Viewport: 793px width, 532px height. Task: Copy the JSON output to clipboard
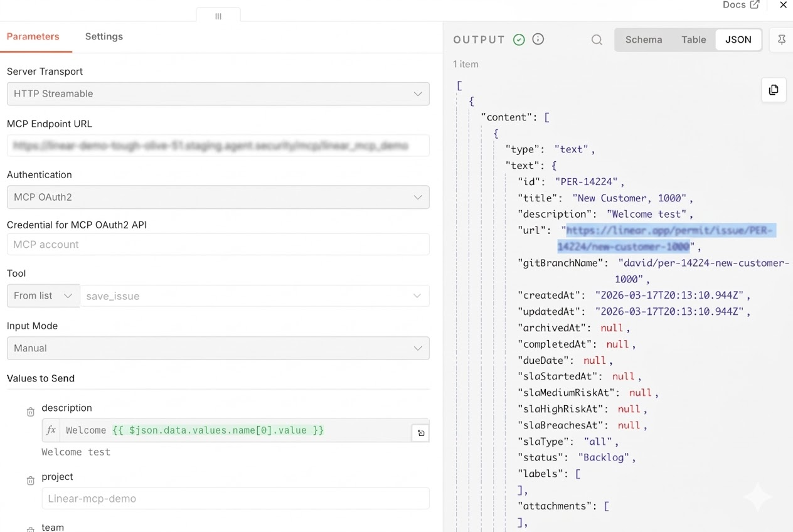tap(774, 90)
